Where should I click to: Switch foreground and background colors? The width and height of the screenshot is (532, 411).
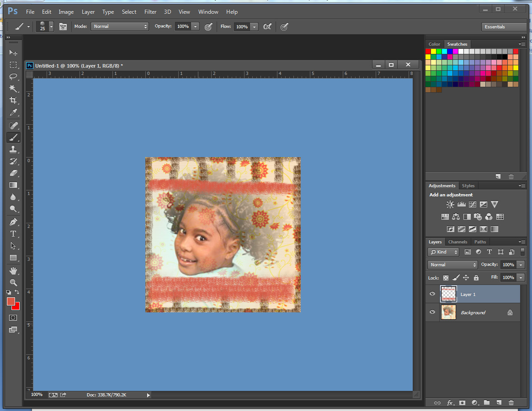pyautogui.click(x=17, y=292)
